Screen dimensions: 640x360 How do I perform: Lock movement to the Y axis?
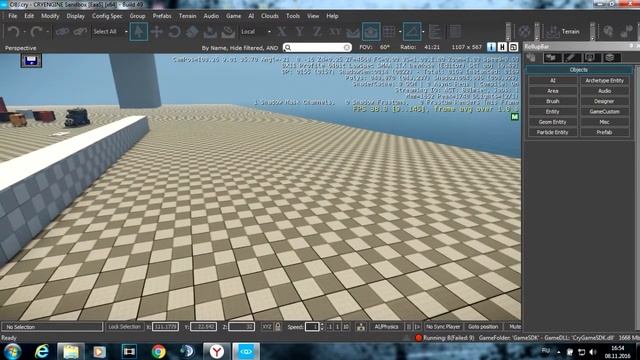click(299, 31)
